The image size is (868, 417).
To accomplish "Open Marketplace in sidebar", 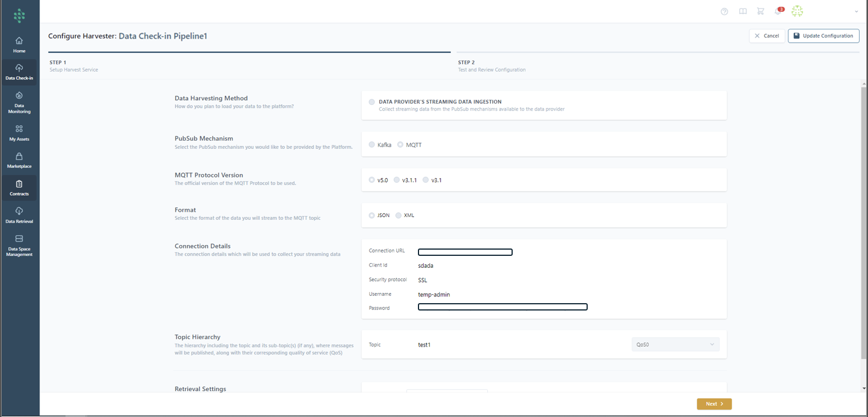I will tap(19, 160).
